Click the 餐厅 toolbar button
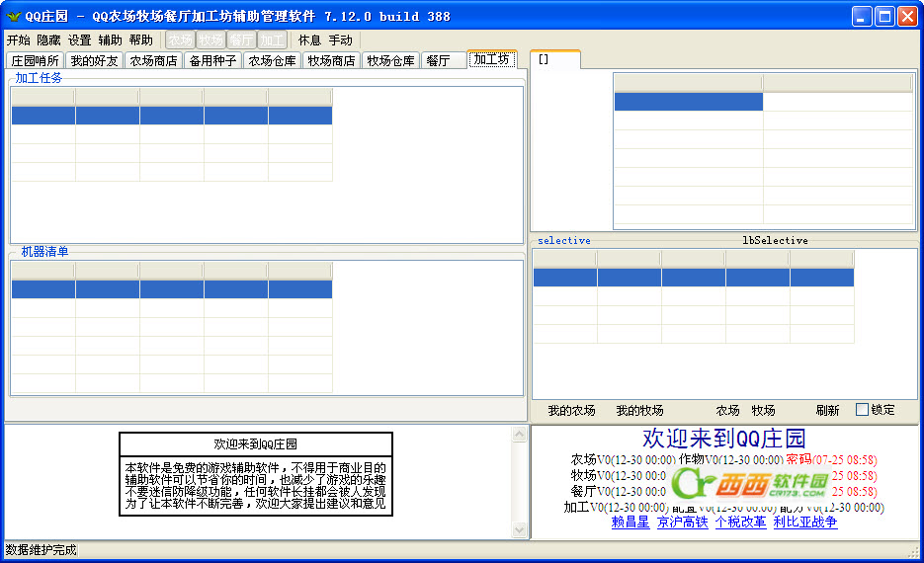The width and height of the screenshot is (924, 563). (241, 40)
